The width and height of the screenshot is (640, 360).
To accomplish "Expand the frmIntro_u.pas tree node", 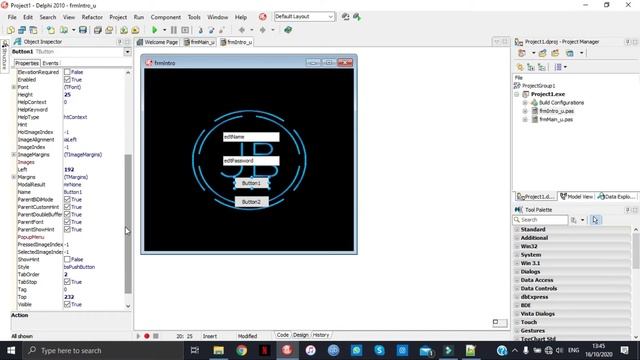I will click(525, 111).
